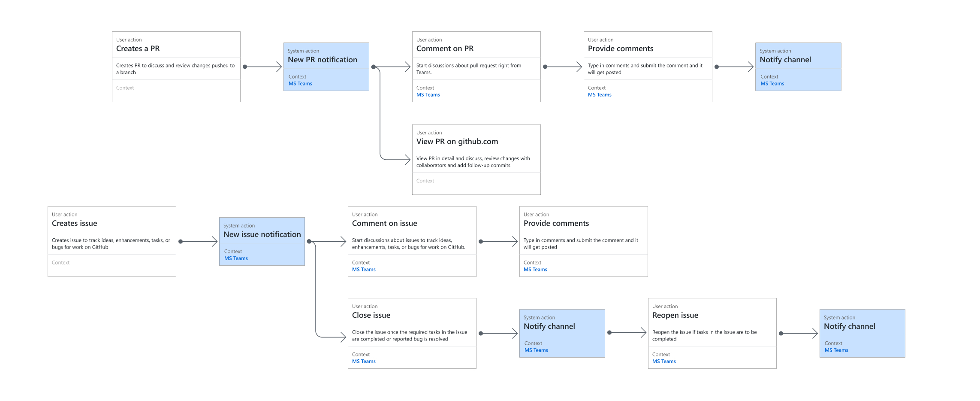Click the Provide comments card in the issue flow
The height and width of the screenshot is (401, 980).
[x=583, y=241]
